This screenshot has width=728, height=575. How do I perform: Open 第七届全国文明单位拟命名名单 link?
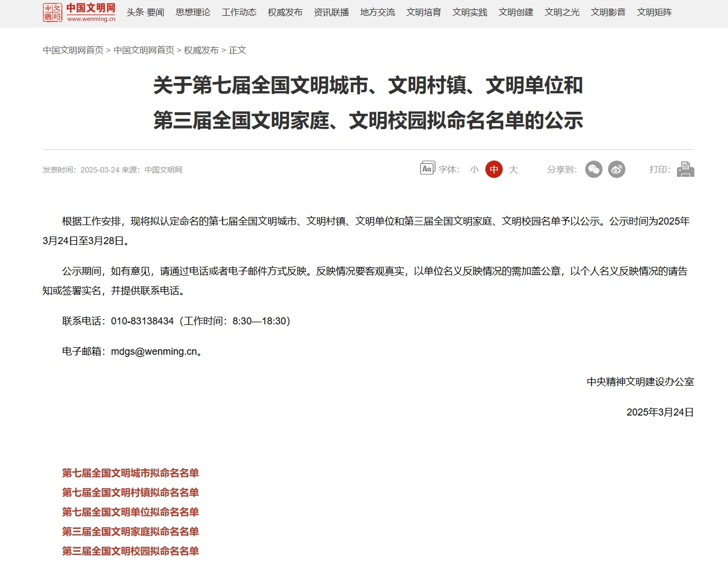[x=130, y=512]
